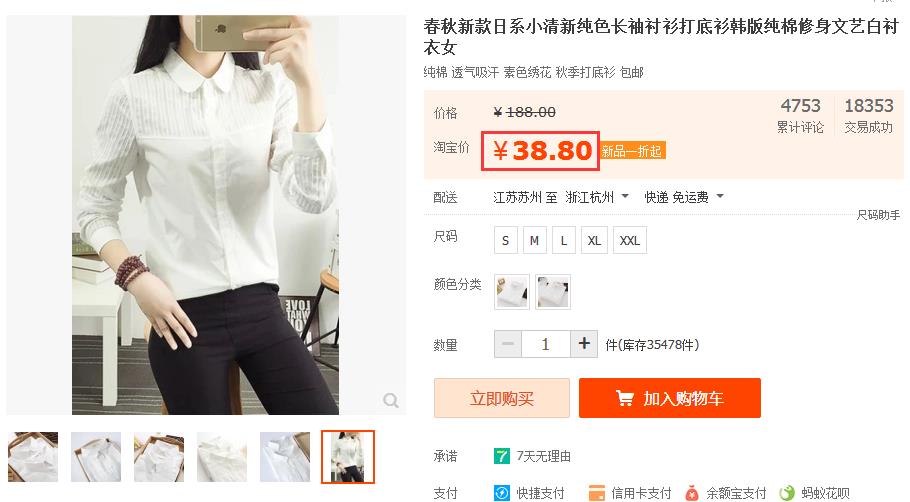View the 4753 累计评论 reviews
Screen dimensions: 910x502
[x=800, y=115]
